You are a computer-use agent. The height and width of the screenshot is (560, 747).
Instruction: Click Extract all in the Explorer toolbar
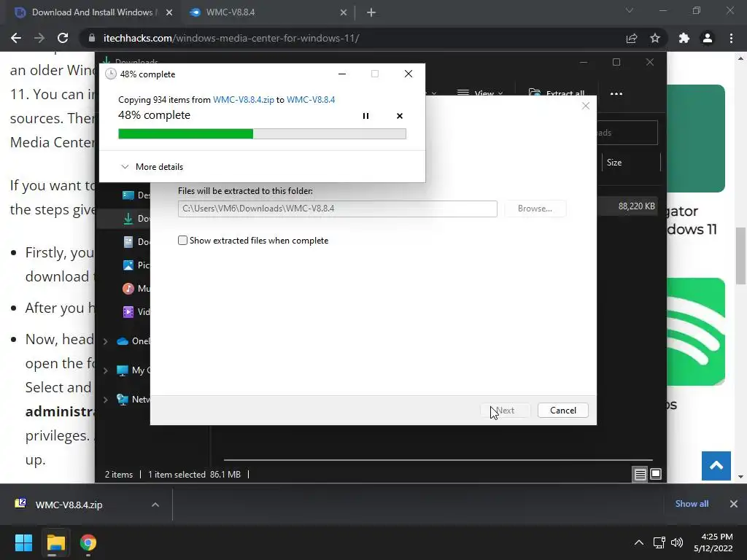[x=557, y=93]
